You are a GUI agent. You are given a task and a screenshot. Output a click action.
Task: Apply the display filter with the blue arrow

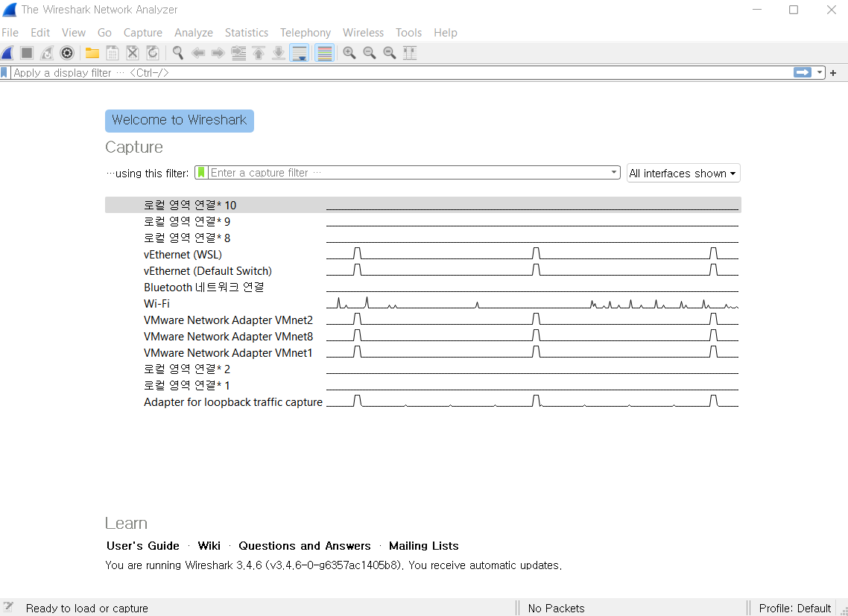(x=803, y=72)
